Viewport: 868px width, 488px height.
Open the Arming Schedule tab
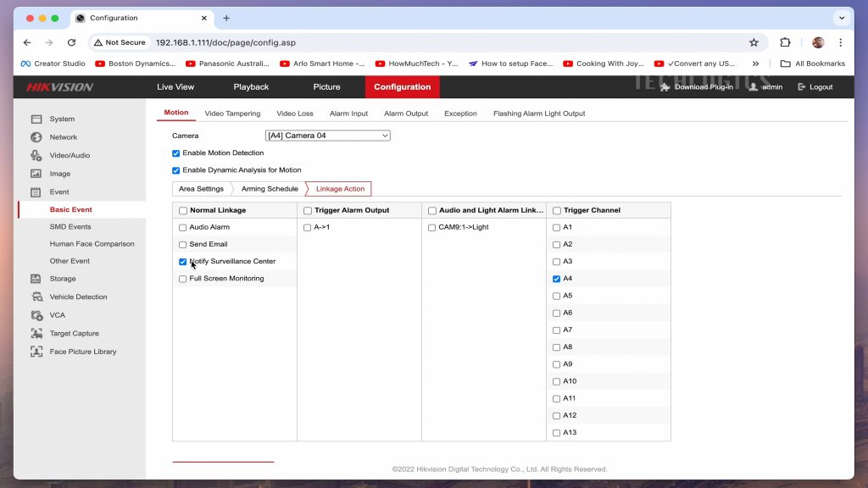(x=270, y=189)
